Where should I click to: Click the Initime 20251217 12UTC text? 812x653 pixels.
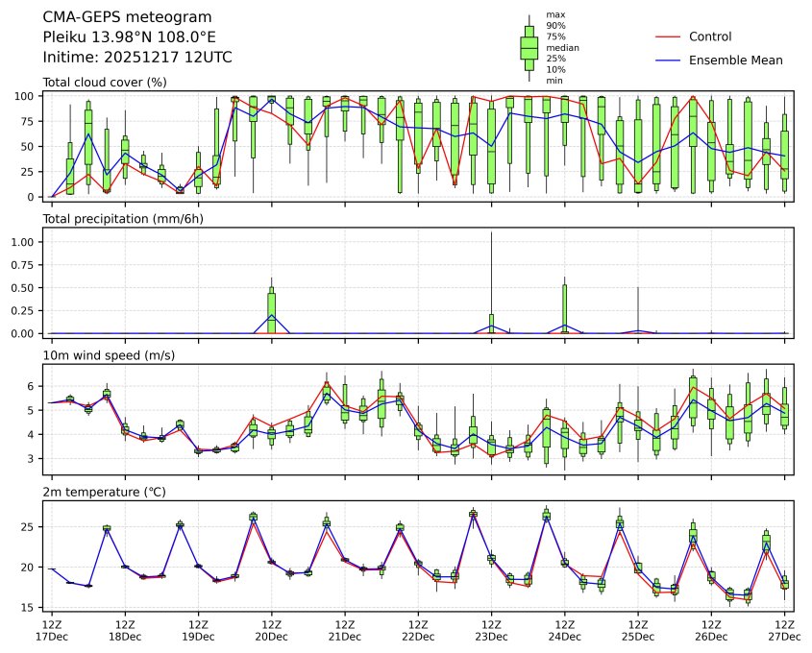point(137,57)
